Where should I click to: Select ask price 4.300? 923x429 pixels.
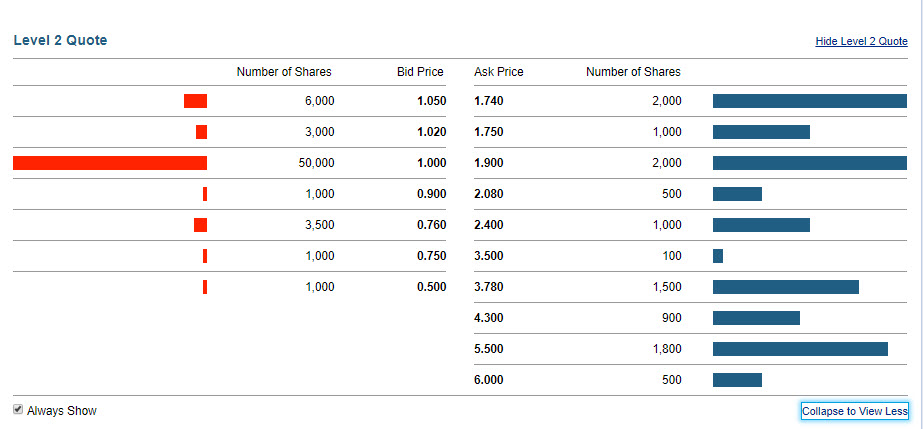[489, 318]
